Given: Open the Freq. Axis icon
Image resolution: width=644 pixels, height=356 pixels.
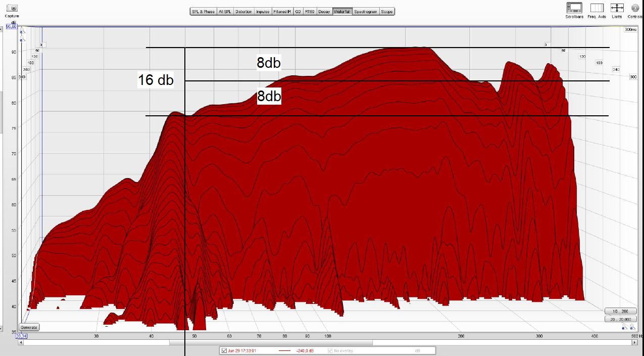Looking at the screenshot, I should coord(597,8).
